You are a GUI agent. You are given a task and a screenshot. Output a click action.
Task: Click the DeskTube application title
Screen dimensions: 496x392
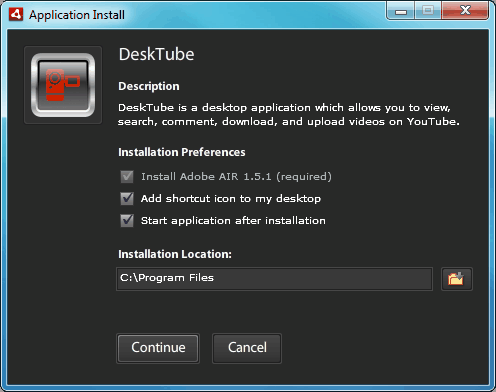click(x=156, y=54)
